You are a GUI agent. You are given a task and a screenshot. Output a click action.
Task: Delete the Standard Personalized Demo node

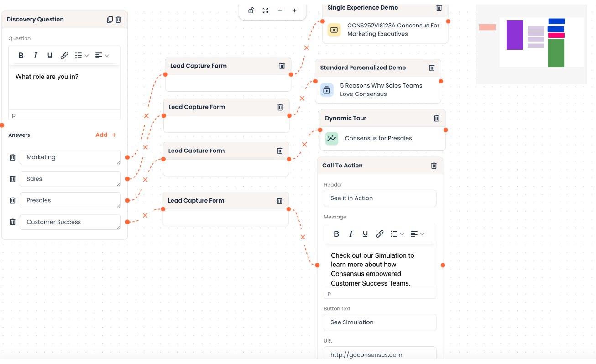(432, 68)
